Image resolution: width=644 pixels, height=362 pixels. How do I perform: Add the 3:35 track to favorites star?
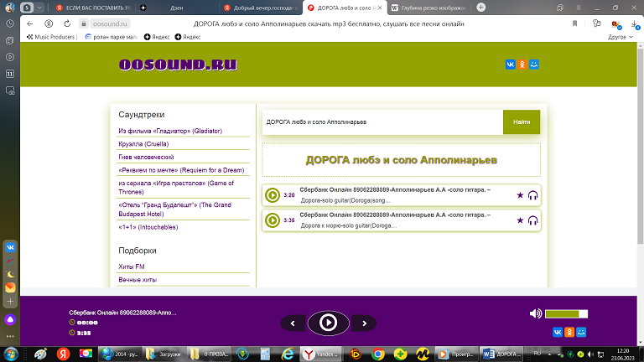point(520,220)
